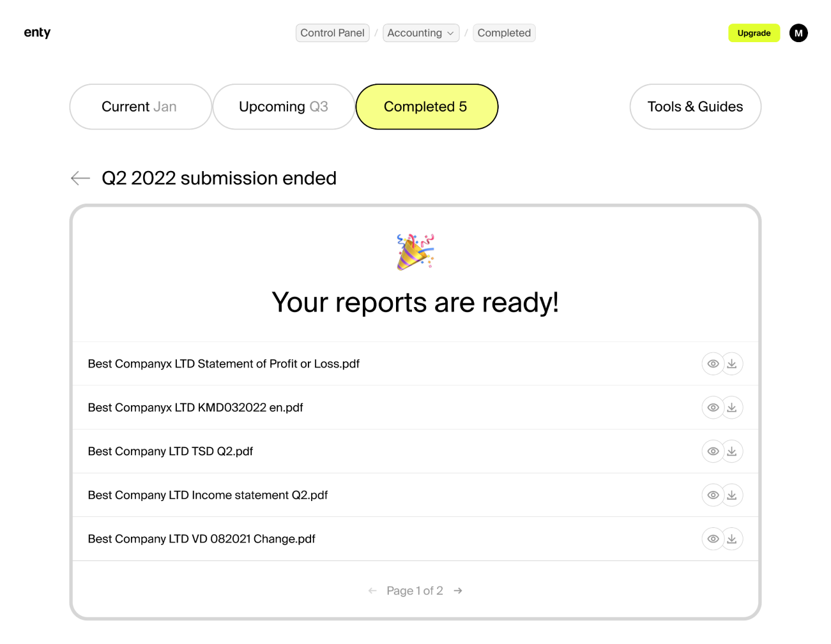This screenshot has width=831, height=644.
Task: Select the Completed breadcrumb
Action: [x=504, y=33]
